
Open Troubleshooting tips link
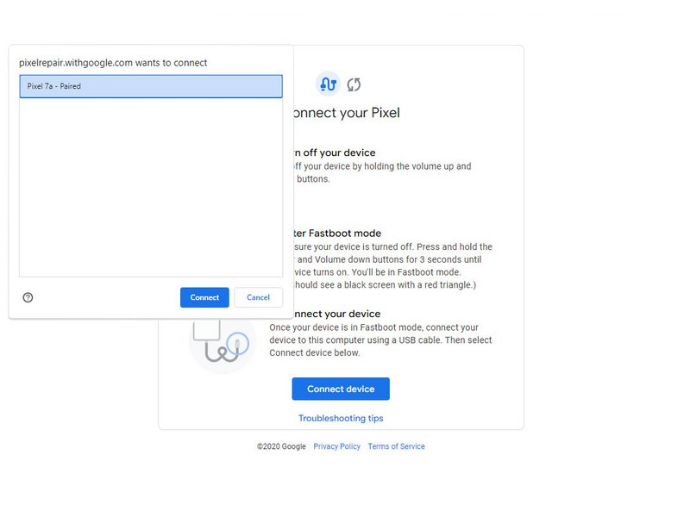pos(340,418)
